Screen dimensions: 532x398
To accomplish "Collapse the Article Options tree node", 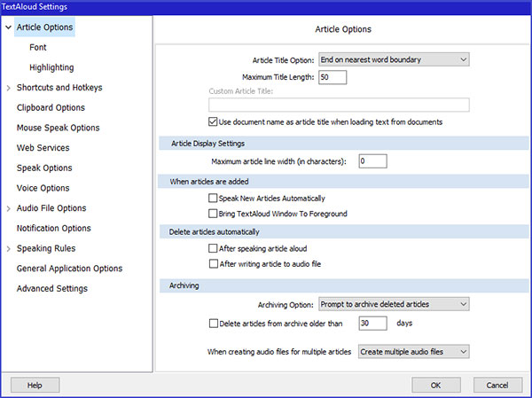I will (9, 27).
